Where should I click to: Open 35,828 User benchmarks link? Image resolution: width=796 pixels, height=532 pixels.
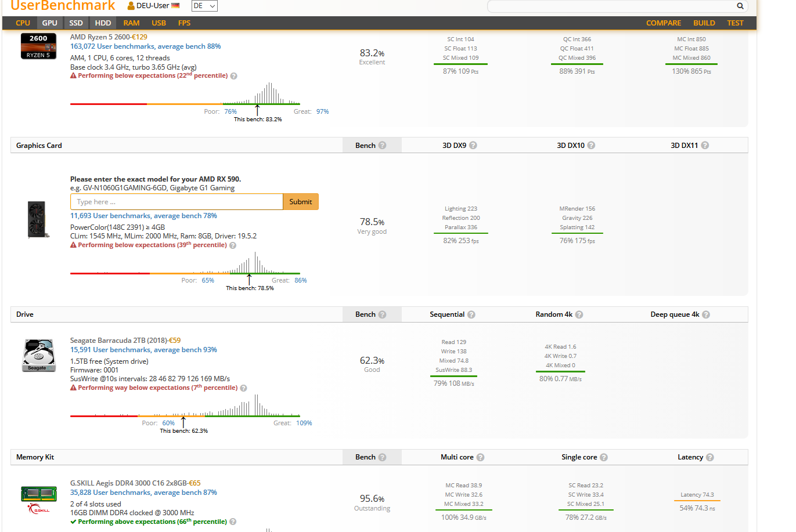pos(143,493)
